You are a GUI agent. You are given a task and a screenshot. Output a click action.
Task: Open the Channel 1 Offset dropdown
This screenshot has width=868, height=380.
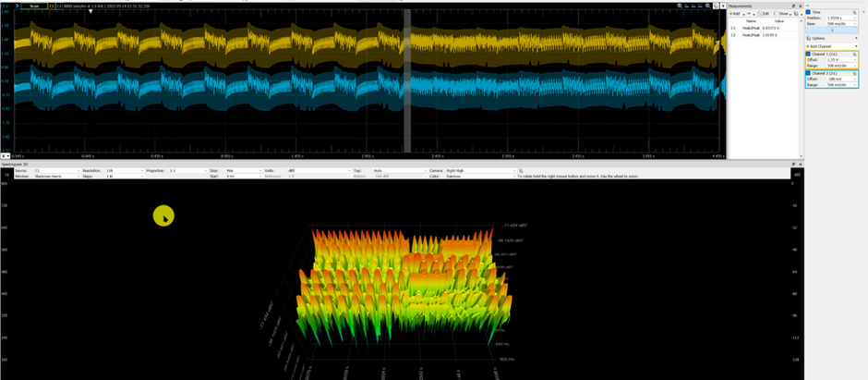point(855,60)
